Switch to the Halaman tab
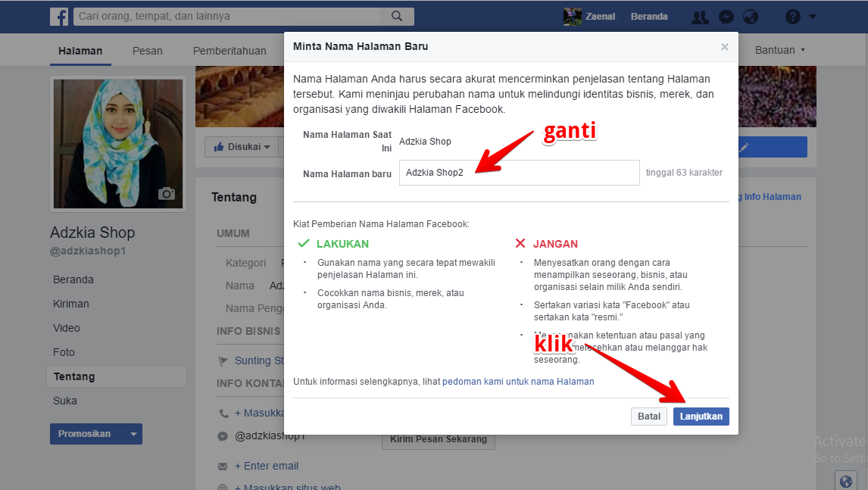Screen dimensions: 868x490 tap(80, 51)
